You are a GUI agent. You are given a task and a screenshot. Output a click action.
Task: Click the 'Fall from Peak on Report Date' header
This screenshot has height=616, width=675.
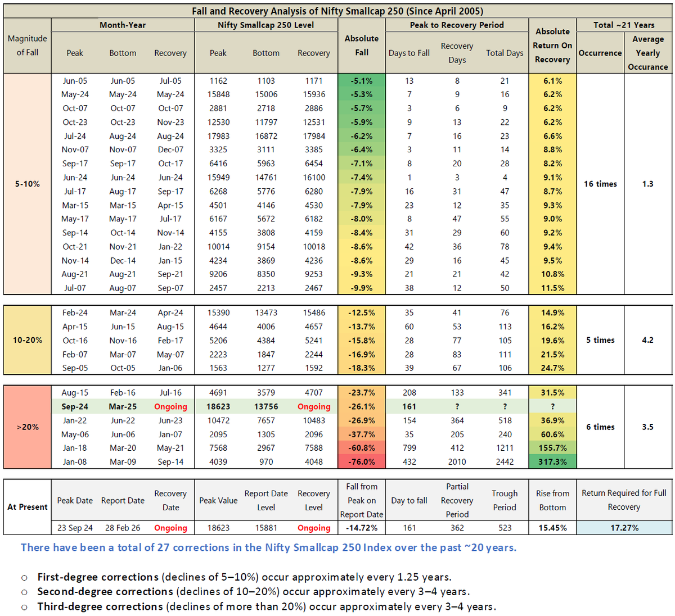pos(362,500)
